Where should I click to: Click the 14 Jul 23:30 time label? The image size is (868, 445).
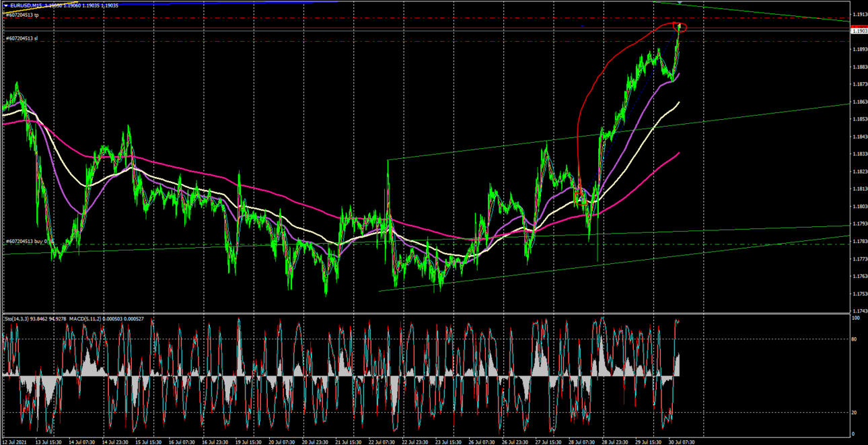(x=116, y=442)
